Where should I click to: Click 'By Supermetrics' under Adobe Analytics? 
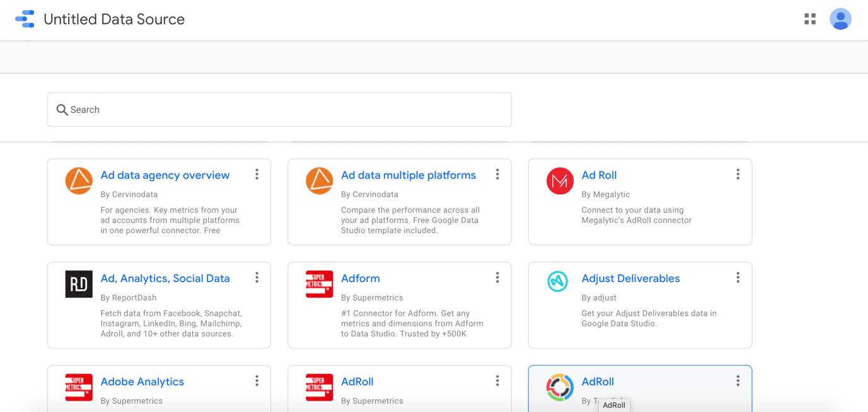tap(132, 401)
